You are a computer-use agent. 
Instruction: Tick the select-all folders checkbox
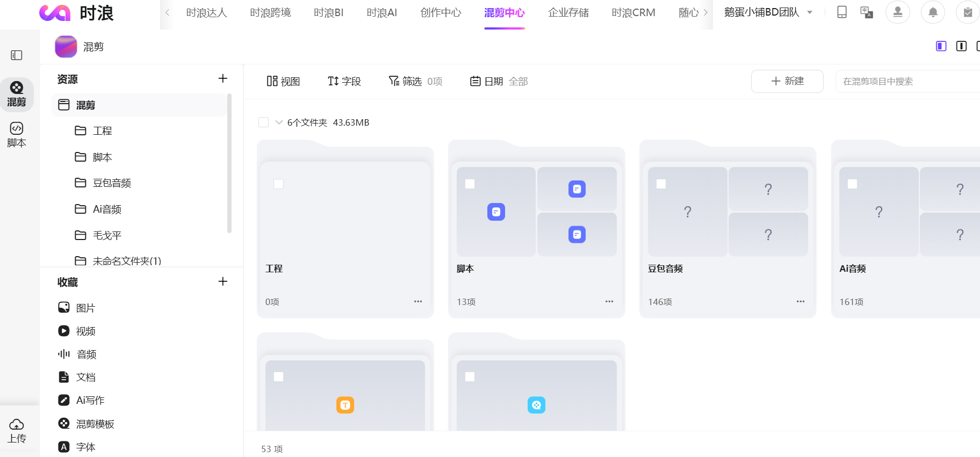tap(264, 122)
